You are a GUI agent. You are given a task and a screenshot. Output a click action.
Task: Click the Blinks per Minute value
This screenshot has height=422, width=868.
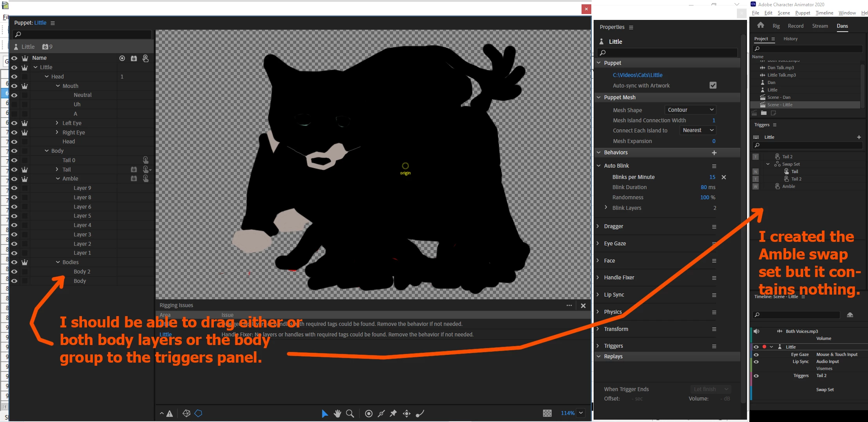point(712,177)
